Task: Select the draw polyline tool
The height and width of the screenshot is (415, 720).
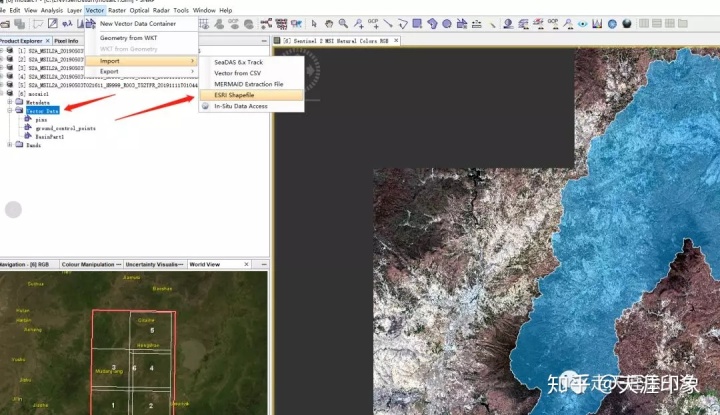Action: click(x=403, y=23)
